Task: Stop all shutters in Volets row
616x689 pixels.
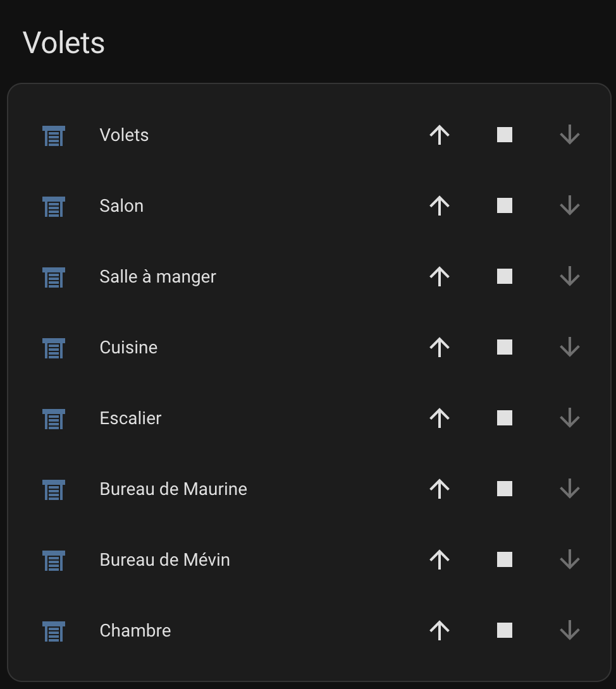Action: 505,135
